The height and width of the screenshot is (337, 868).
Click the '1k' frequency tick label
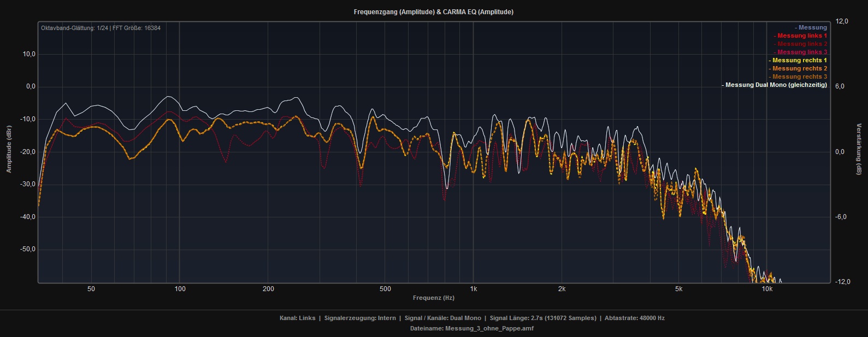[x=473, y=289]
